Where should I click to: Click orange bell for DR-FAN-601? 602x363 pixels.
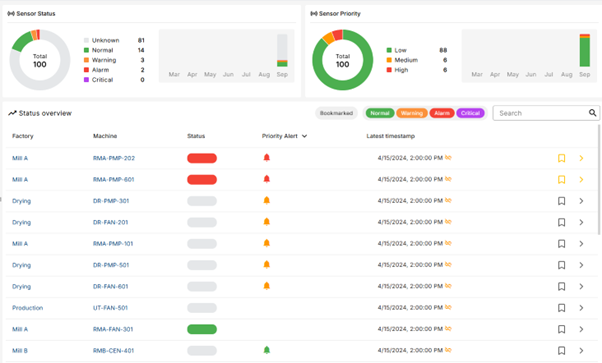coord(266,286)
